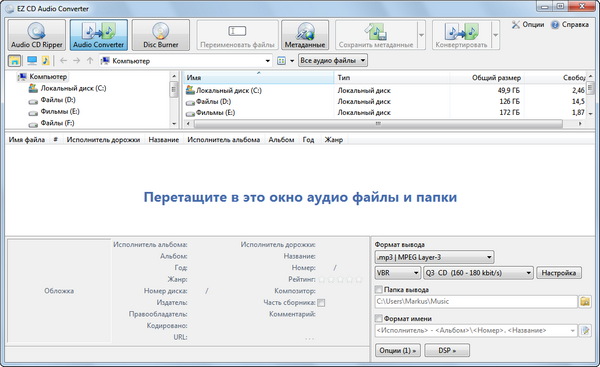The width and height of the screenshot is (600, 367).
Task: Click the view mode icon next to address bar
Action: point(281,60)
